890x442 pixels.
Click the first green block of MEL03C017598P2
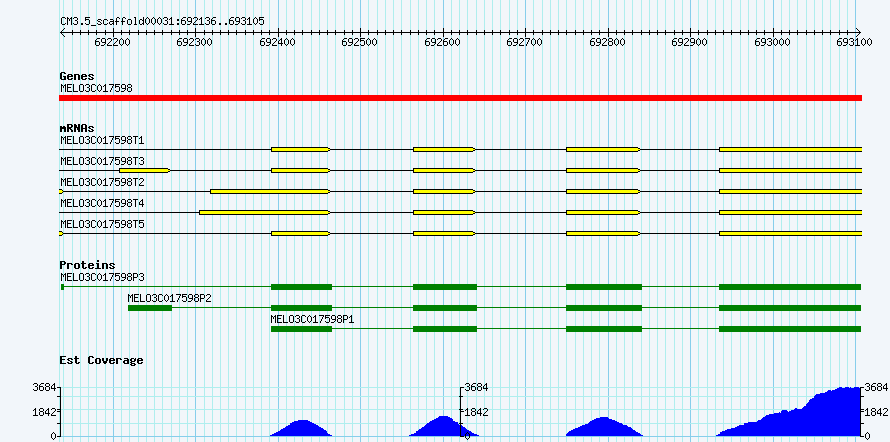click(x=150, y=308)
